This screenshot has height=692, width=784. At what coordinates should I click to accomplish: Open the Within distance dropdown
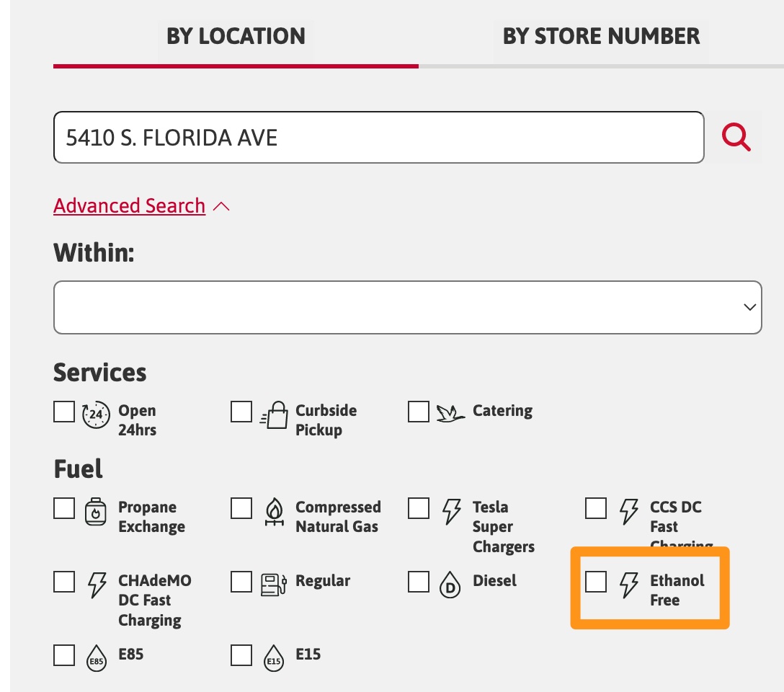pos(407,307)
